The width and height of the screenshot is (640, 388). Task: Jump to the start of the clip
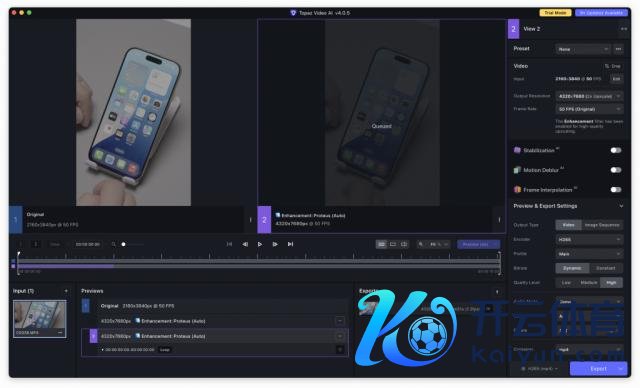(229, 244)
